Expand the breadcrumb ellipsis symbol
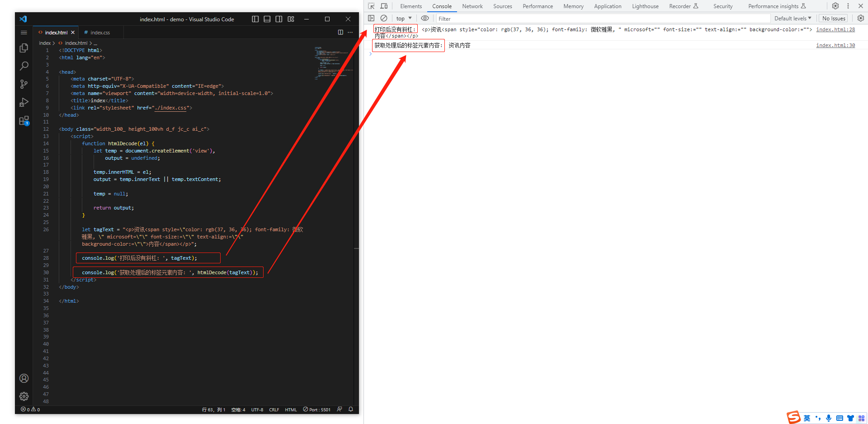 click(x=95, y=43)
